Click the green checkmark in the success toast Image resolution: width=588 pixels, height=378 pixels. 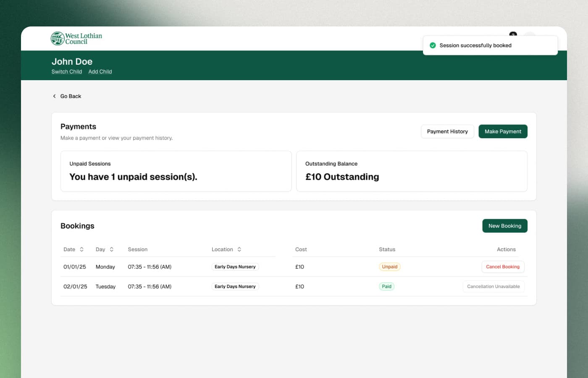[x=433, y=45]
